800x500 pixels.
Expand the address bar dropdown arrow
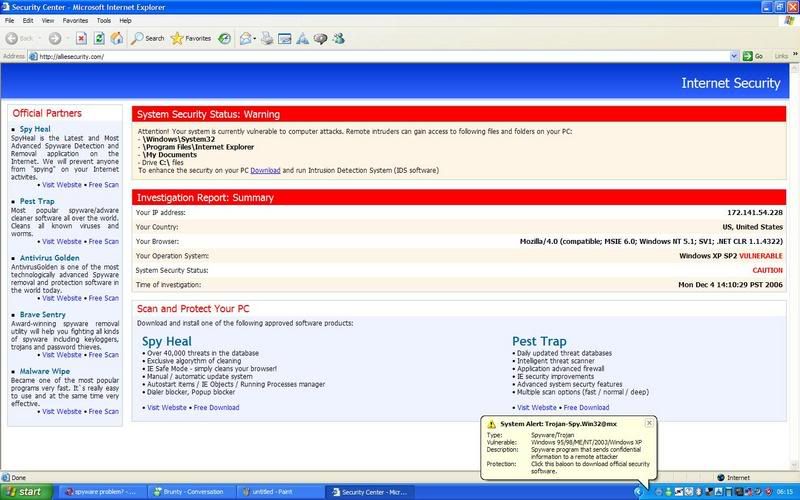click(x=734, y=56)
